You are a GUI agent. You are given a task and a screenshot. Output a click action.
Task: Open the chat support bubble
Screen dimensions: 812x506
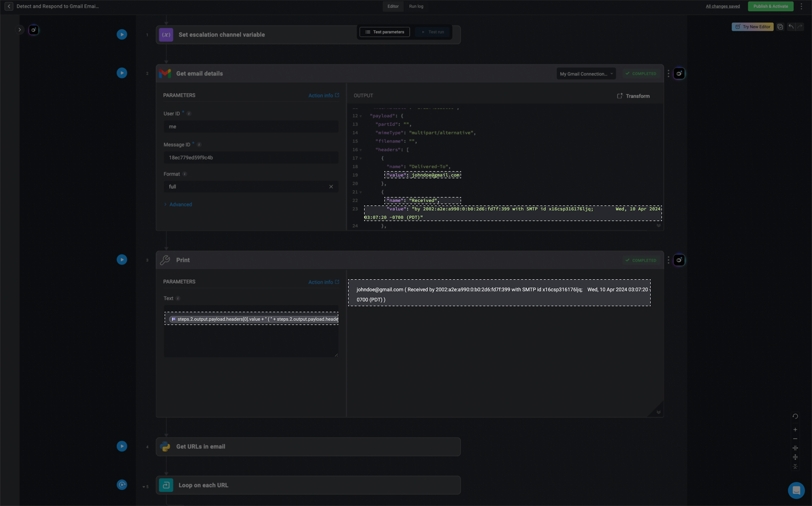point(796,490)
